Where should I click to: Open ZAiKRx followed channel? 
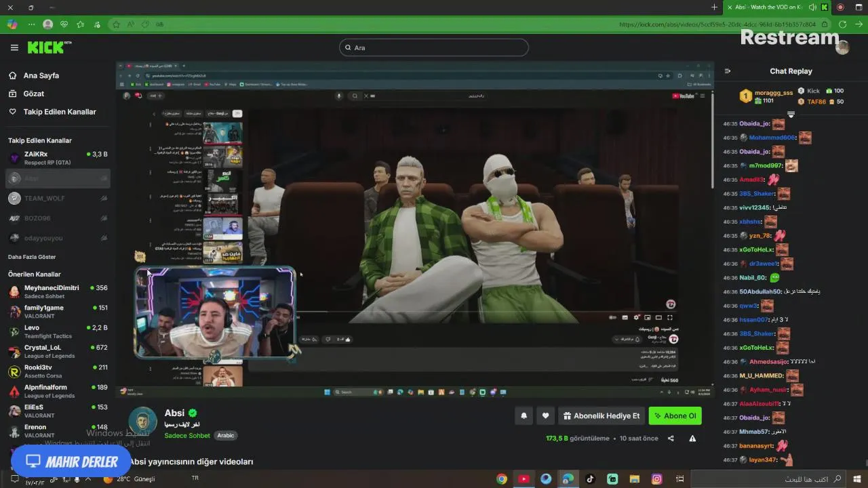[x=58, y=159]
